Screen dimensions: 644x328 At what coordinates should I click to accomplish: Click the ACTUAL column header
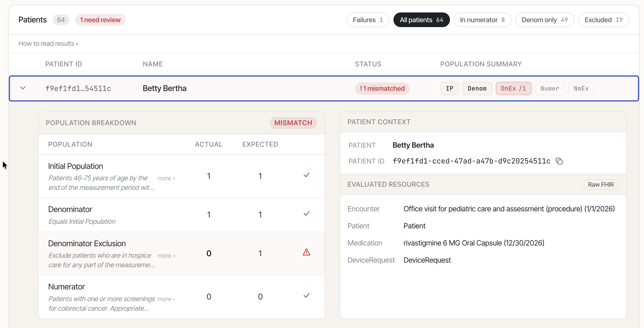209,144
